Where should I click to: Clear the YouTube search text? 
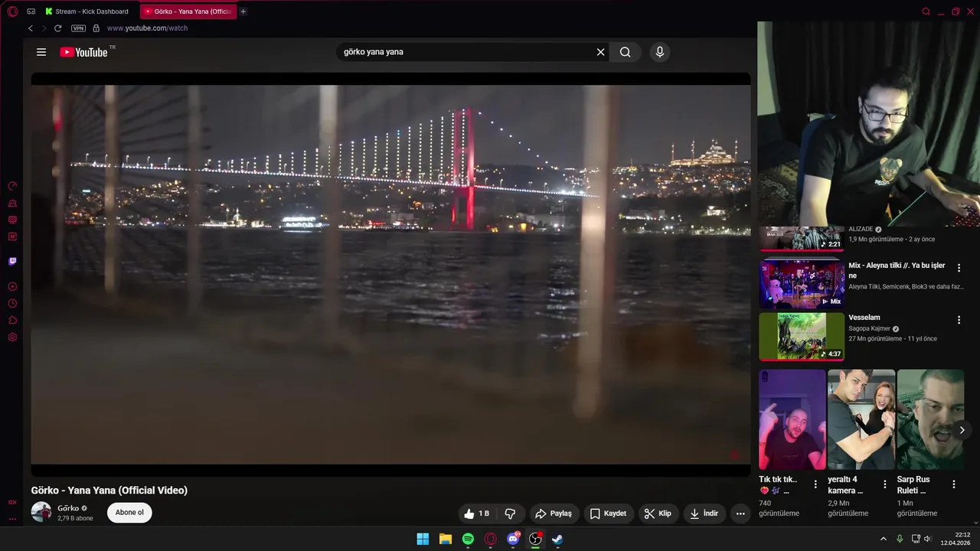[x=601, y=52]
